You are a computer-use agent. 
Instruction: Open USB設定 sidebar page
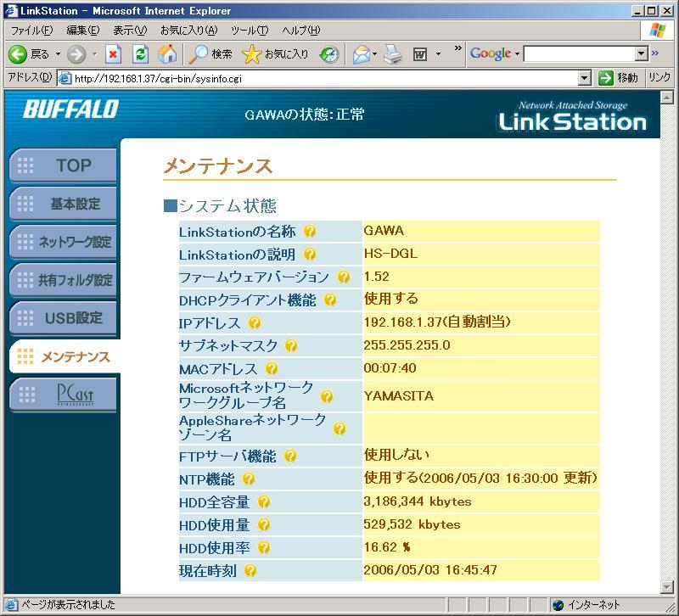coord(64,317)
